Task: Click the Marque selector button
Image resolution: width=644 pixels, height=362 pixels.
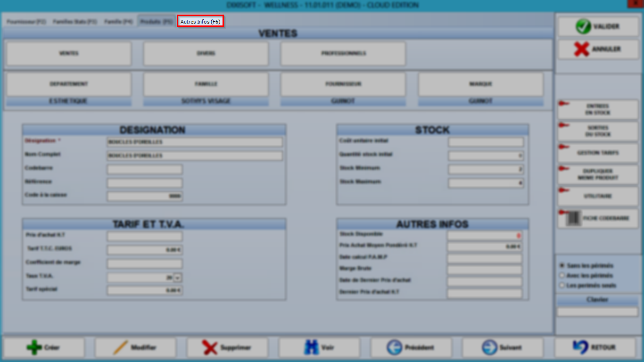Action: click(480, 84)
